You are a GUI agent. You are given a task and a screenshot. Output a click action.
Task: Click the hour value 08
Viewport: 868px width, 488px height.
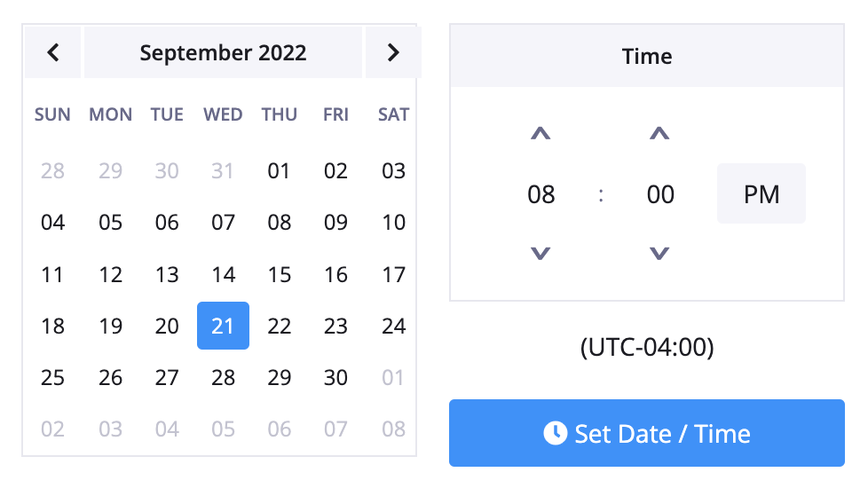point(541,194)
